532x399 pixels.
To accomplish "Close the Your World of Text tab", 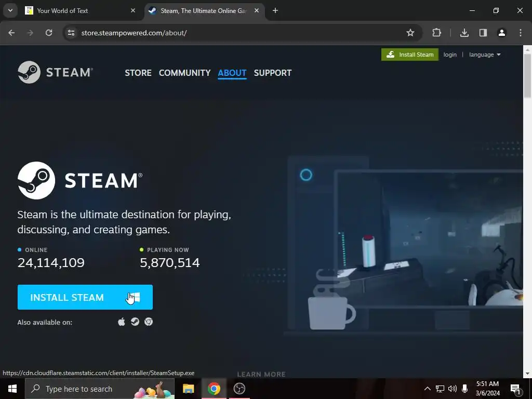I will (x=133, y=11).
